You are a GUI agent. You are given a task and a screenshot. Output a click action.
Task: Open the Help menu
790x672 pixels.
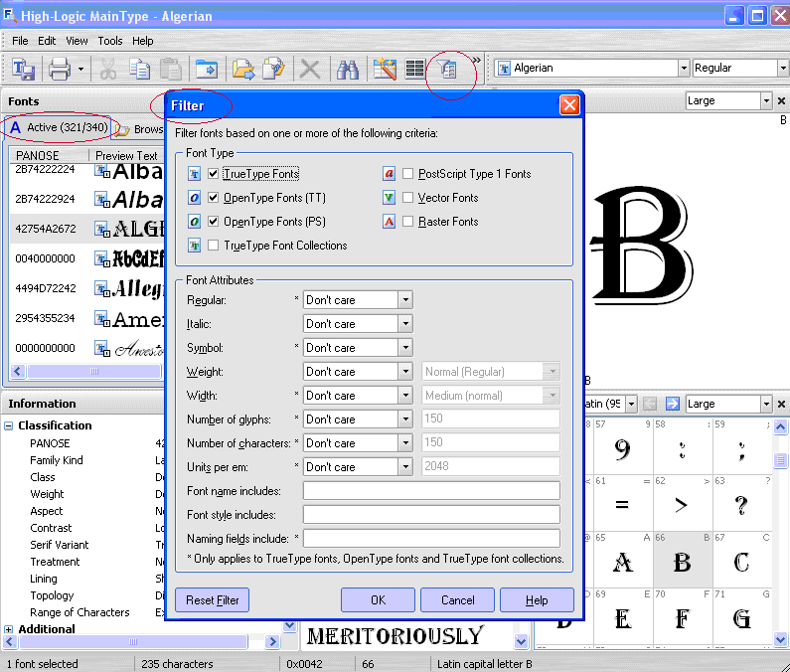pos(142,41)
